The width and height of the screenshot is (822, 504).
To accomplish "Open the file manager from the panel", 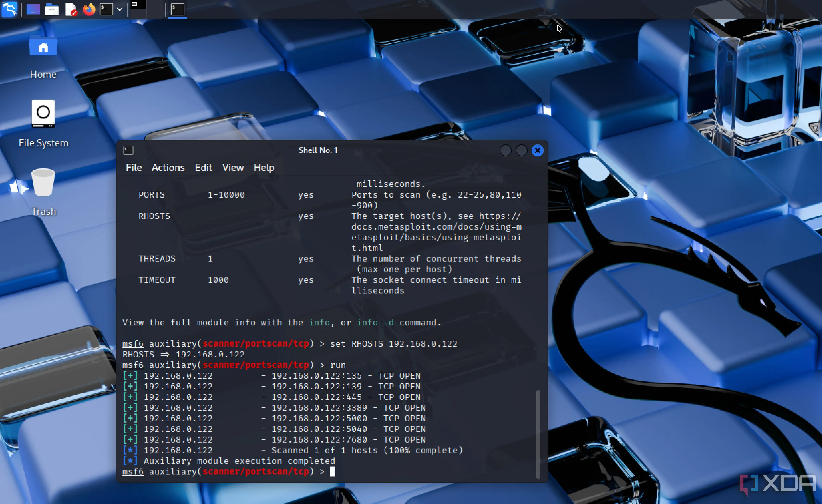I will click(52, 9).
